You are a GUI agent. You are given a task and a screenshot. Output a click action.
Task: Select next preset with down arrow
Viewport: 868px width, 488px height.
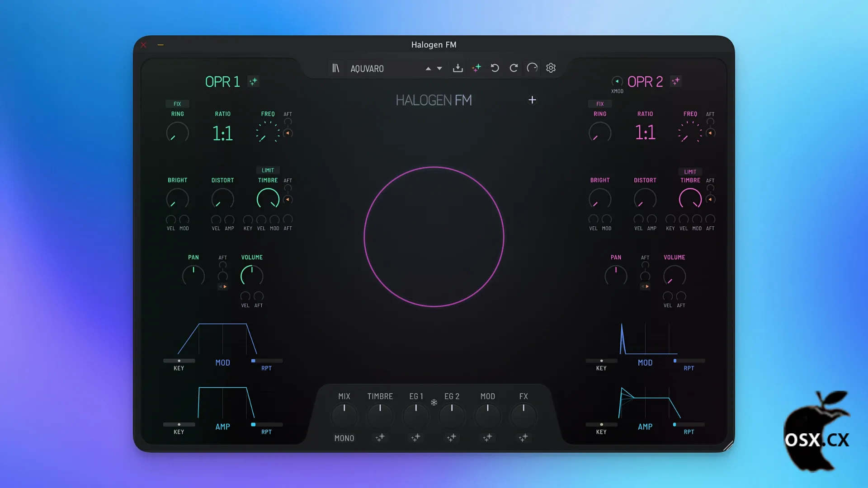pos(439,69)
